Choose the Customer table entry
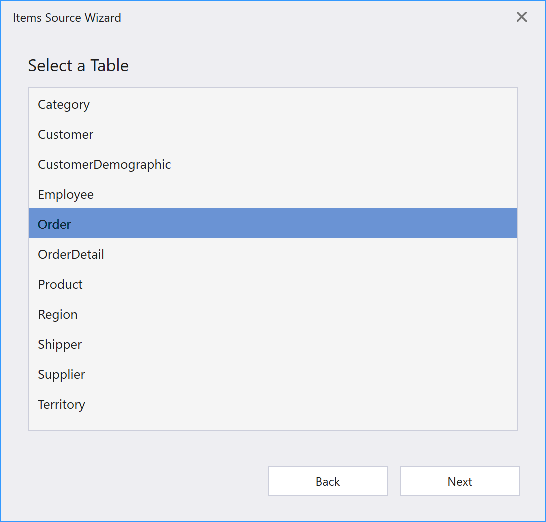 pos(273,134)
